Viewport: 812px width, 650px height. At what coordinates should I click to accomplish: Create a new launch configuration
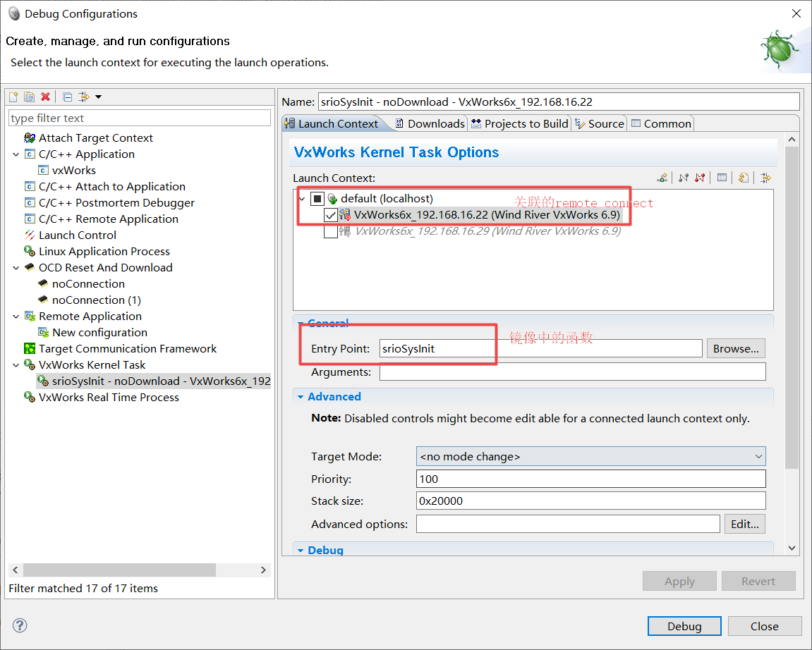13,96
